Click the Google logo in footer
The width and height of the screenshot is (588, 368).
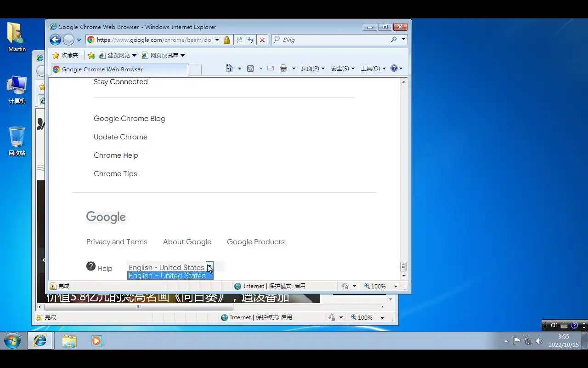(106, 217)
